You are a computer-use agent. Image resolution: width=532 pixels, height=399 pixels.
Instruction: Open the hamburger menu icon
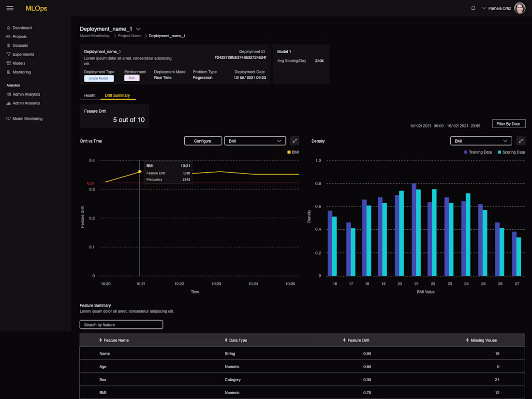click(10, 8)
